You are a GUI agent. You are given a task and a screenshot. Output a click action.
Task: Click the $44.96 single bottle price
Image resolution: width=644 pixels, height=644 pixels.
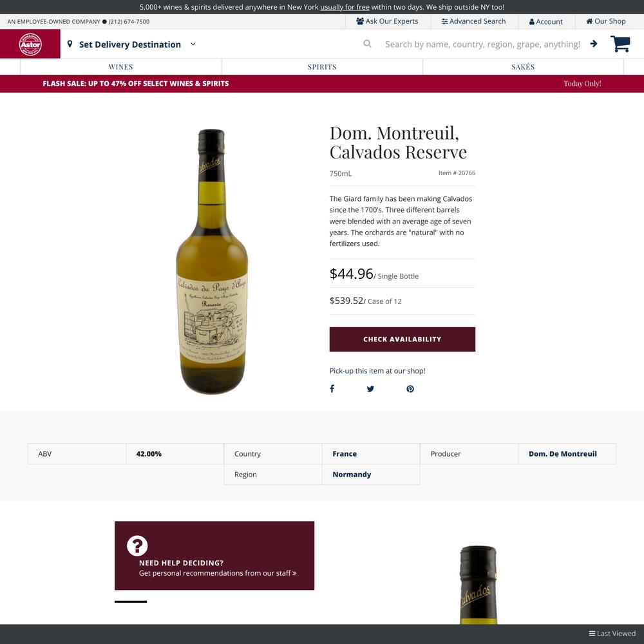point(351,274)
